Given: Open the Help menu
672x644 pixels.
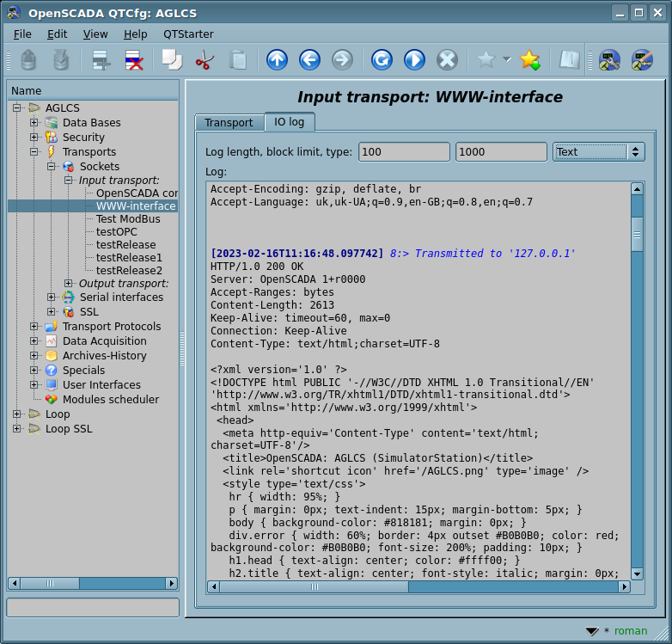Looking at the screenshot, I should 136,34.
